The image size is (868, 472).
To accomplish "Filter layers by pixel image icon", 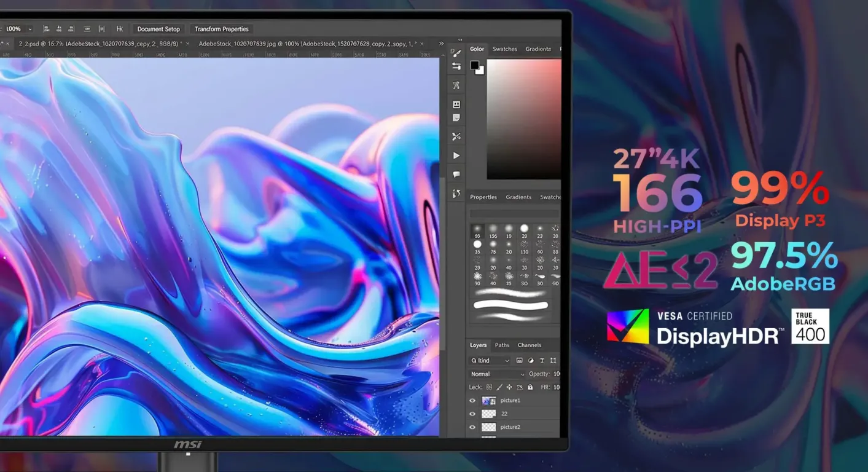I will (x=519, y=361).
